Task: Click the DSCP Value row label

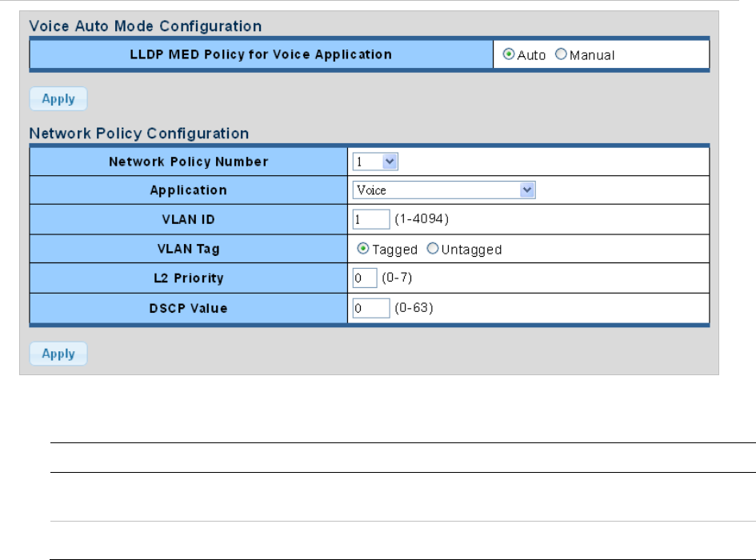Action: point(188,308)
